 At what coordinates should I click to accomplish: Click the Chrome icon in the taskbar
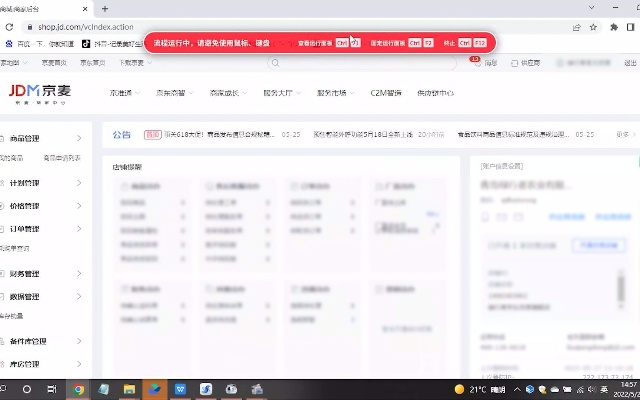click(x=78, y=388)
